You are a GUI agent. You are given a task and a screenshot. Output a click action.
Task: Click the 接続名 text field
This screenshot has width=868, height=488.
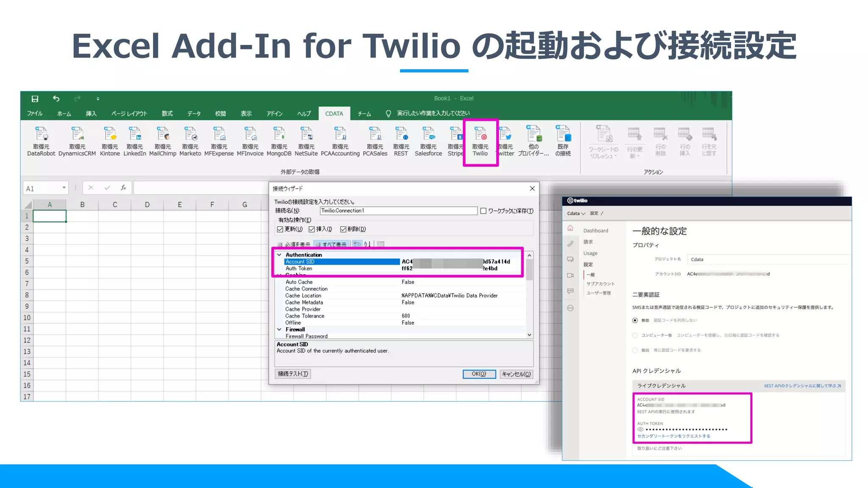click(x=398, y=211)
